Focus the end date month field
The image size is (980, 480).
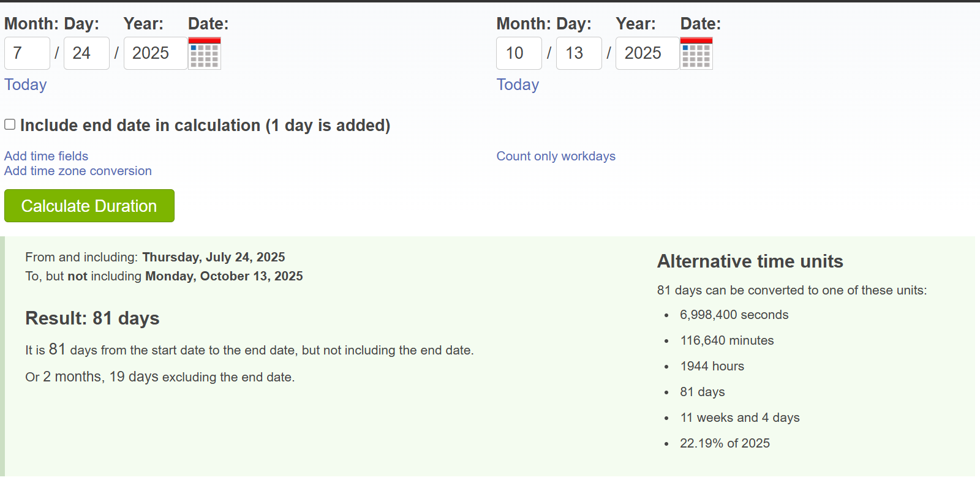(519, 53)
